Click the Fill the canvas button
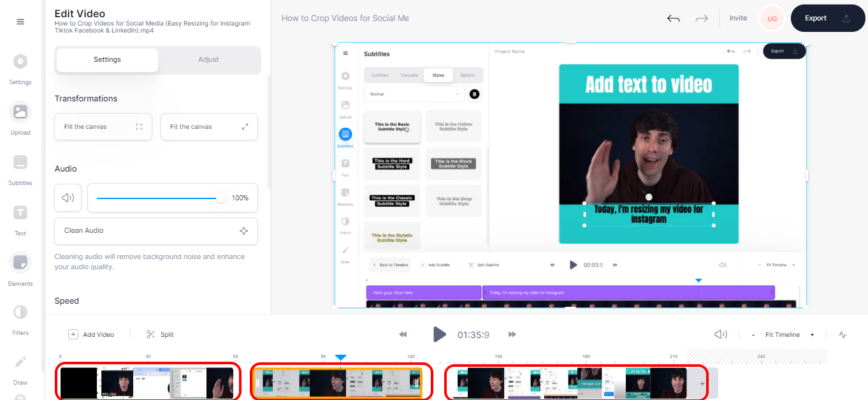868x400 pixels. point(103,127)
